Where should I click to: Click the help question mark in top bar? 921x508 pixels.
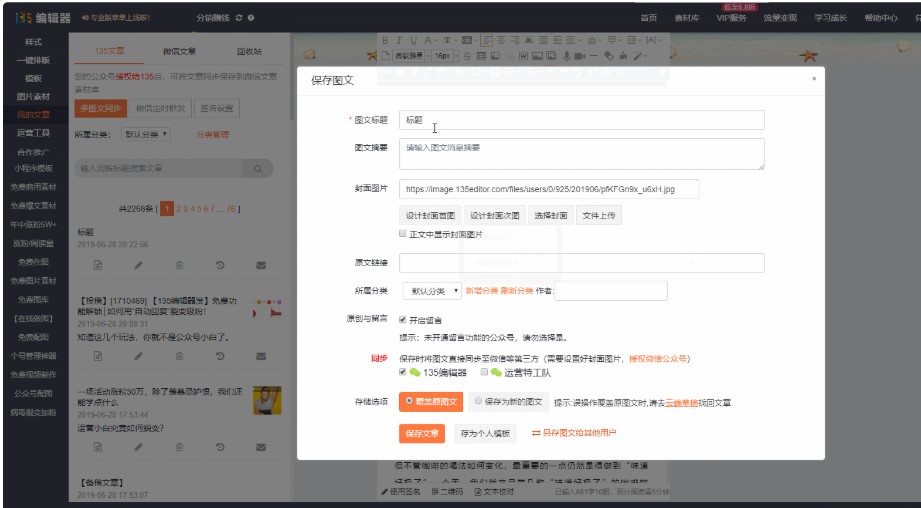point(250,18)
